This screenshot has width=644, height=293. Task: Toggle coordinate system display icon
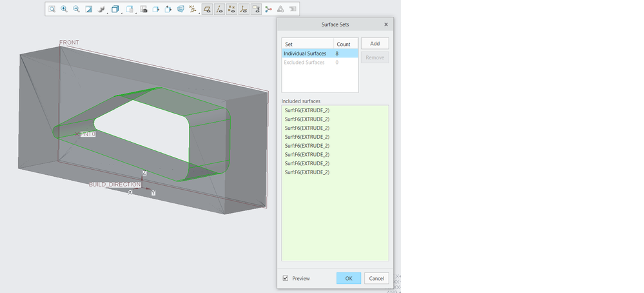click(x=244, y=9)
